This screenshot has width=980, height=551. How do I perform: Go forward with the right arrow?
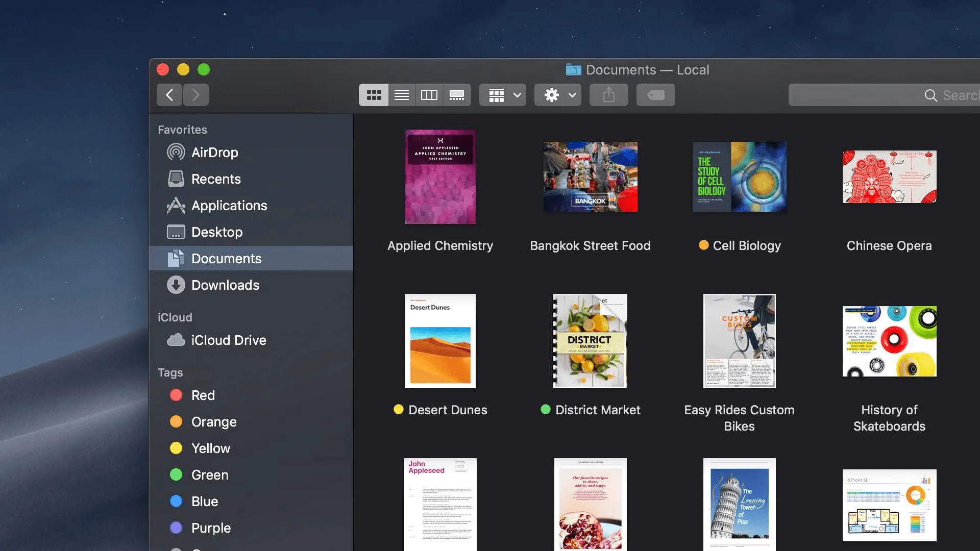point(196,95)
